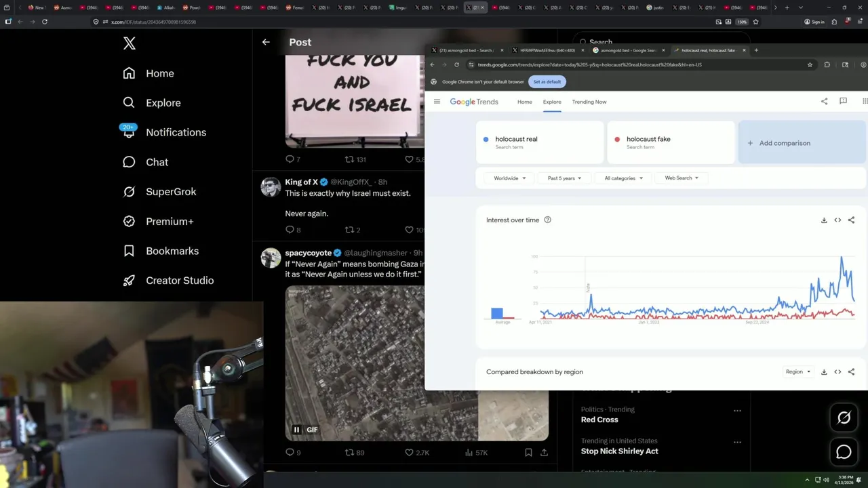This screenshot has width=868, height=488.
Task: Reload the Google Trends page in Chrome
Action: [x=456, y=65]
